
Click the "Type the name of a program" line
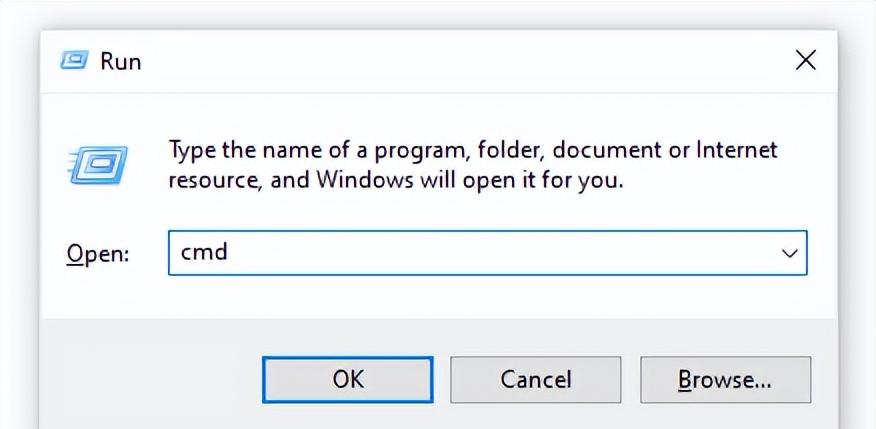pyautogui.click(x=473, y=151)
